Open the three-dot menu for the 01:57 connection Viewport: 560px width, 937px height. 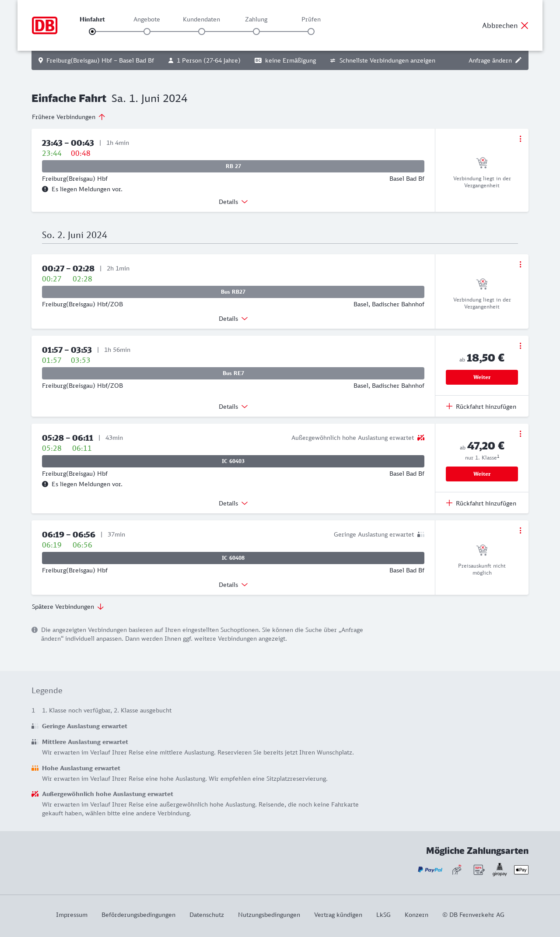520,346
